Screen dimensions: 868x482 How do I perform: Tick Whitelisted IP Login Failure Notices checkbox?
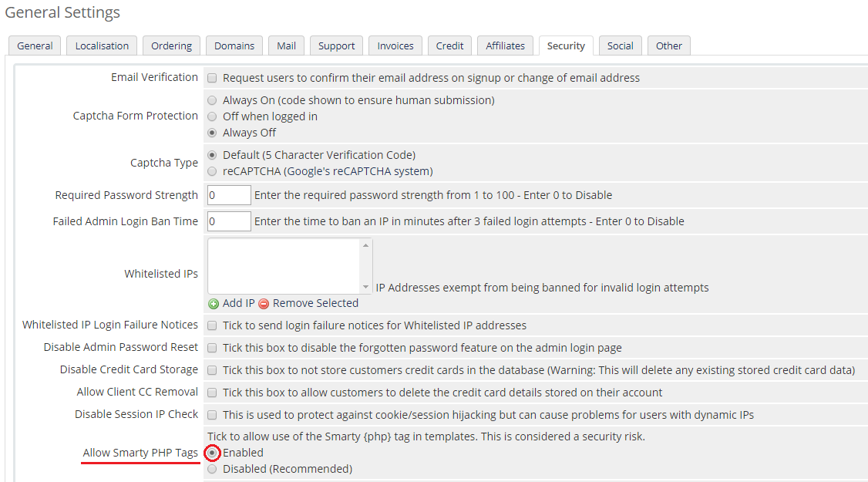(212, 325)
